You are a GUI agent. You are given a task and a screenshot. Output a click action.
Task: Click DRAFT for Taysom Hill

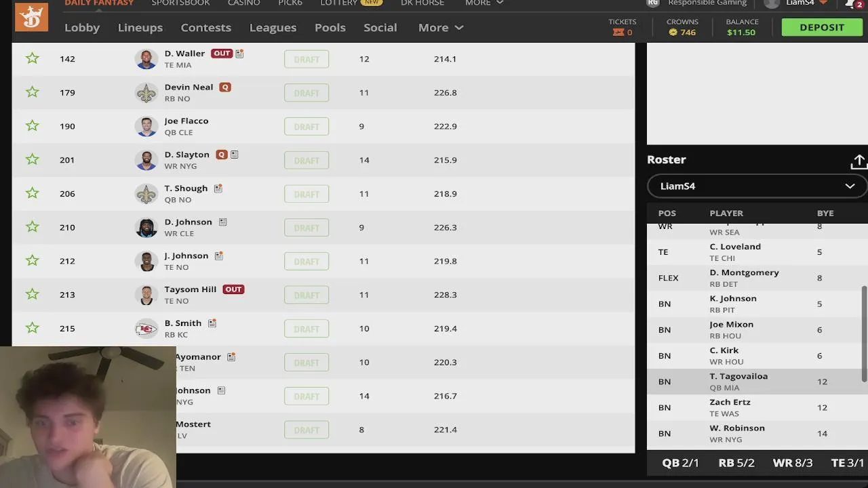[x=307, y=295]
